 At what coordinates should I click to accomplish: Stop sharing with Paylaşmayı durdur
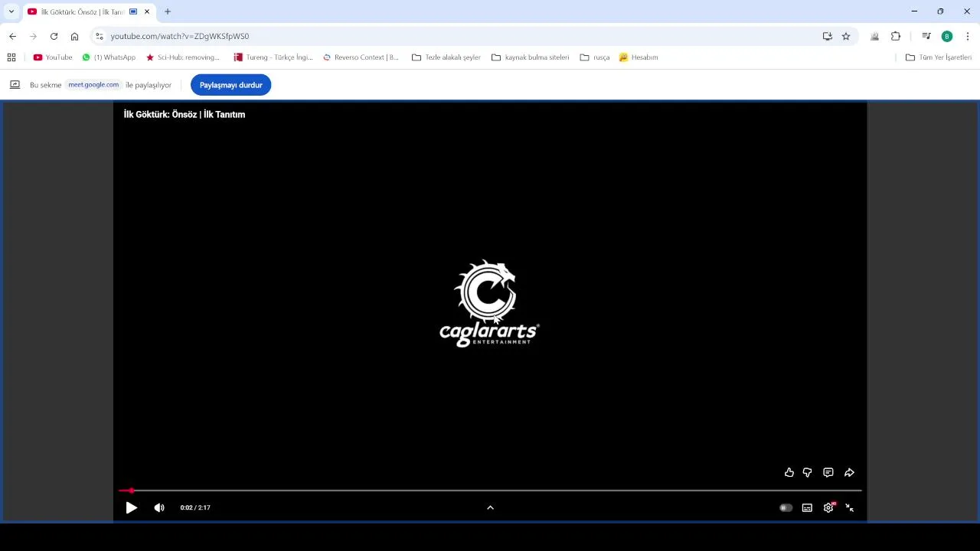point(230,85)
